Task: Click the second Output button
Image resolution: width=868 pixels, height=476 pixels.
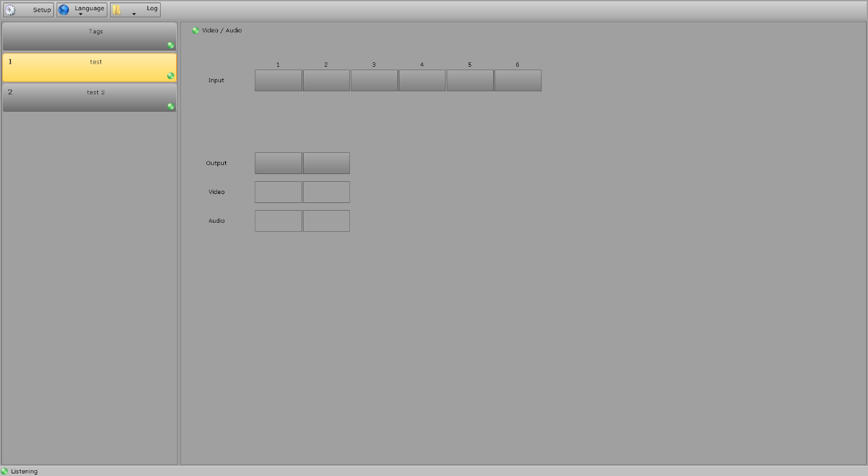Action: [326, 163]
